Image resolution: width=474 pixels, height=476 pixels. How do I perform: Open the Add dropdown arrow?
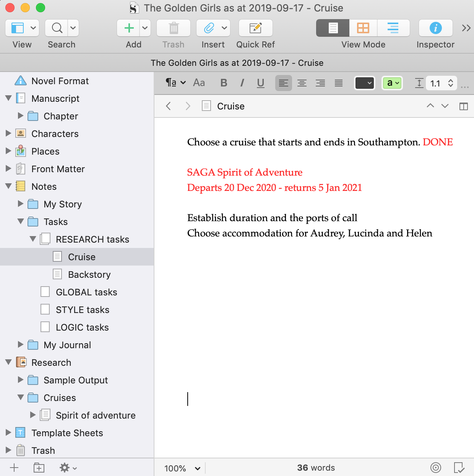[145, 28]
